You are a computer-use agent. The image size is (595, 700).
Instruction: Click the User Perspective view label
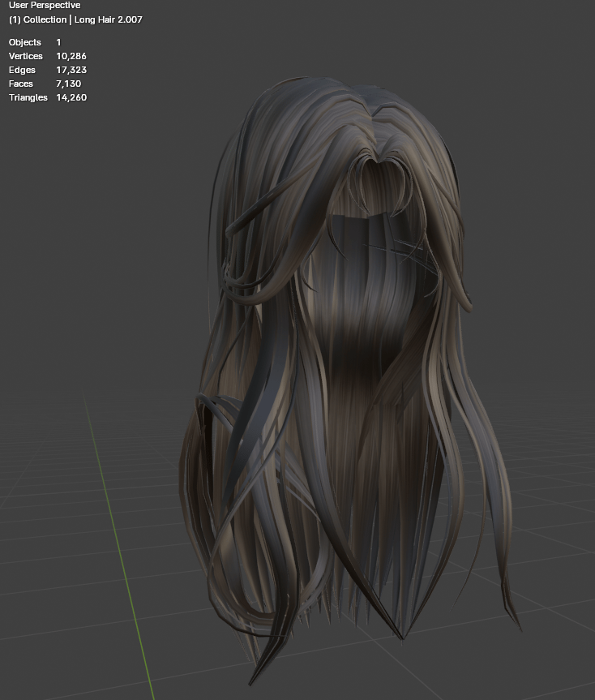[45, 6]
